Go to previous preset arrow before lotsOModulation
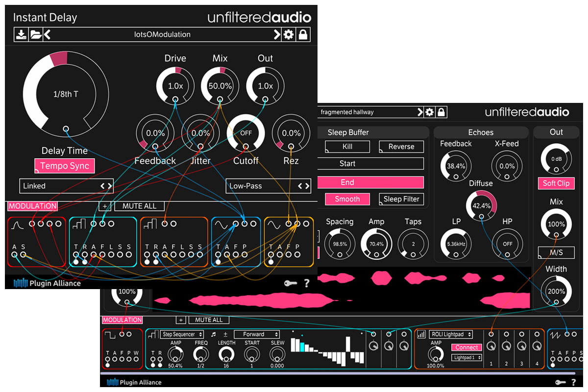 click(48, 34)
